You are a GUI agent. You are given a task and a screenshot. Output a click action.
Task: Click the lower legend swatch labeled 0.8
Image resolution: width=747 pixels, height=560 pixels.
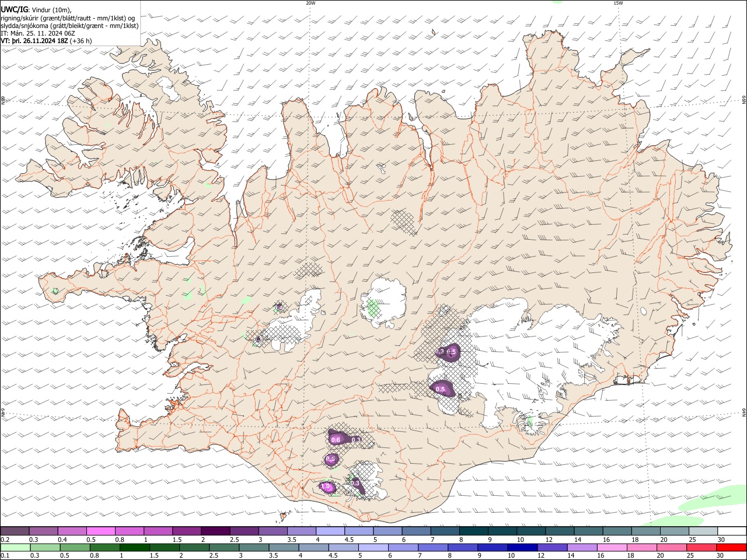point(104,547)
